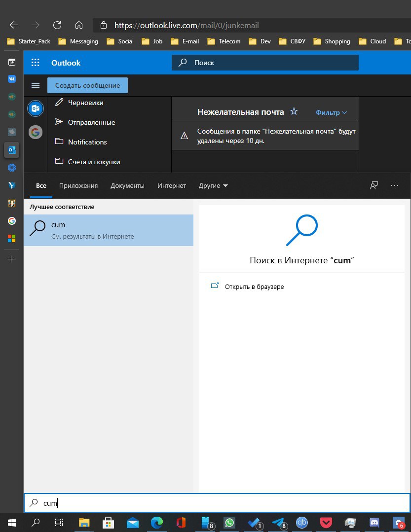Expand the Другие search filter dropdown
Image resolution: width=411 pixels, height=532 pixels.
coord(213,185)
